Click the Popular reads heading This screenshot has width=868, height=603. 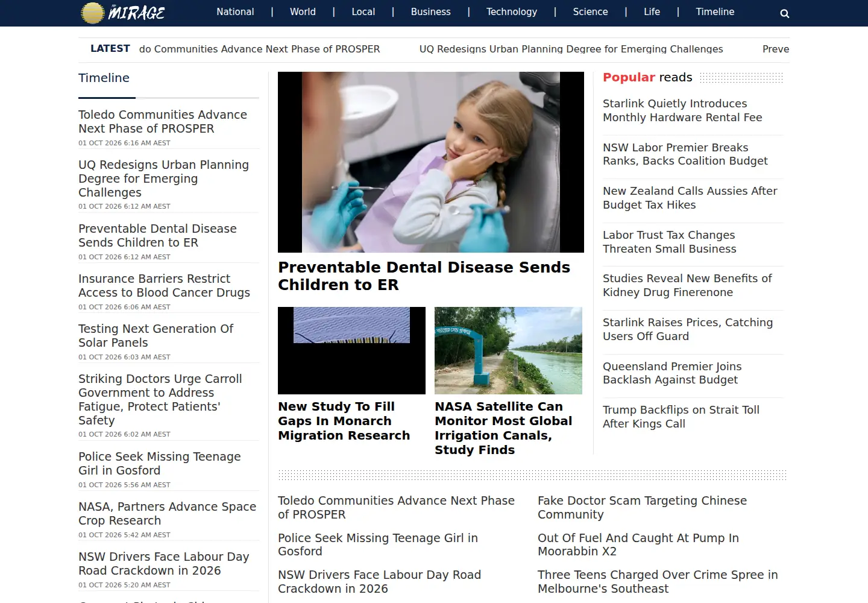647,77
